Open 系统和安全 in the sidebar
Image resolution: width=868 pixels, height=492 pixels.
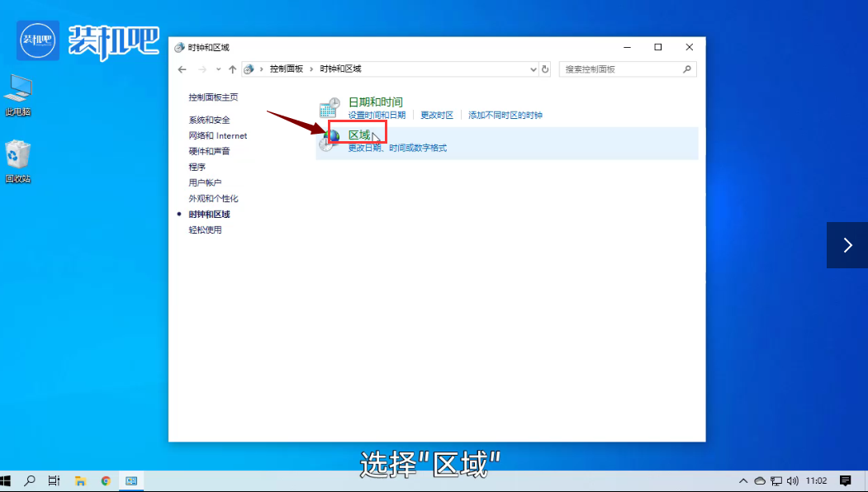209,120
